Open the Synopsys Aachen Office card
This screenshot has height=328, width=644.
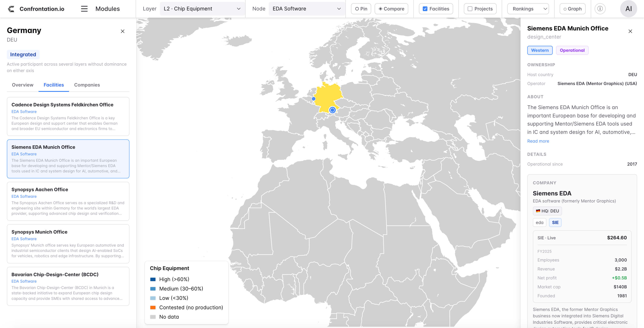click(x=68, y=201)
